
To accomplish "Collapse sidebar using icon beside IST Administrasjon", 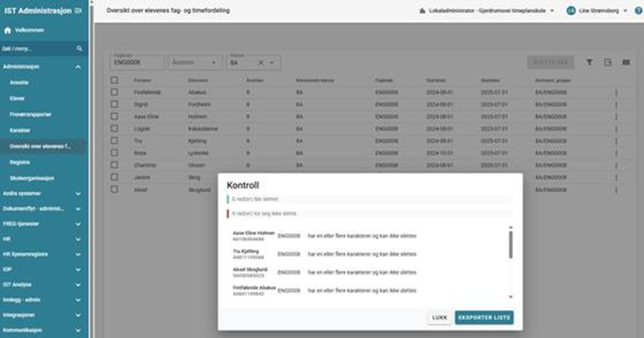I will (x=78, y=11).
